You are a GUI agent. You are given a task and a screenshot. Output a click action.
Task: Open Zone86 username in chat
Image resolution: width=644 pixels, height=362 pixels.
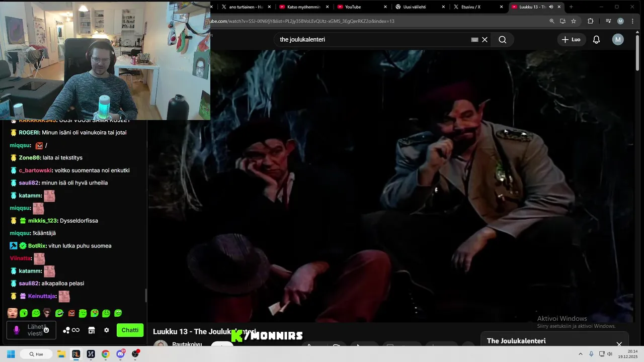click(30, 158)
